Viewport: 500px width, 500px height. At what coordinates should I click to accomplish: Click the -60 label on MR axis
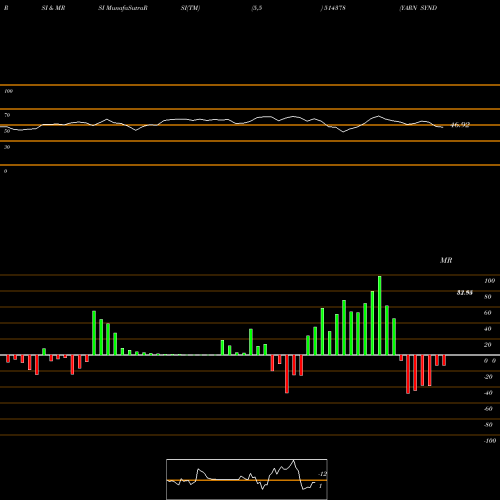coord(488,409)
